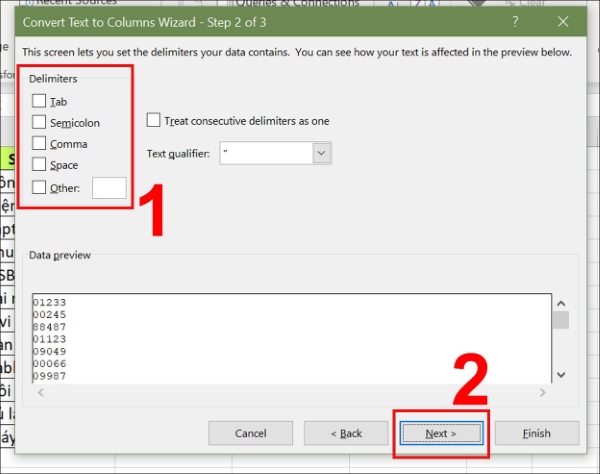
Task: Toggle Treat consecutive delimiters as one
Action: click(x=153, y=120)
